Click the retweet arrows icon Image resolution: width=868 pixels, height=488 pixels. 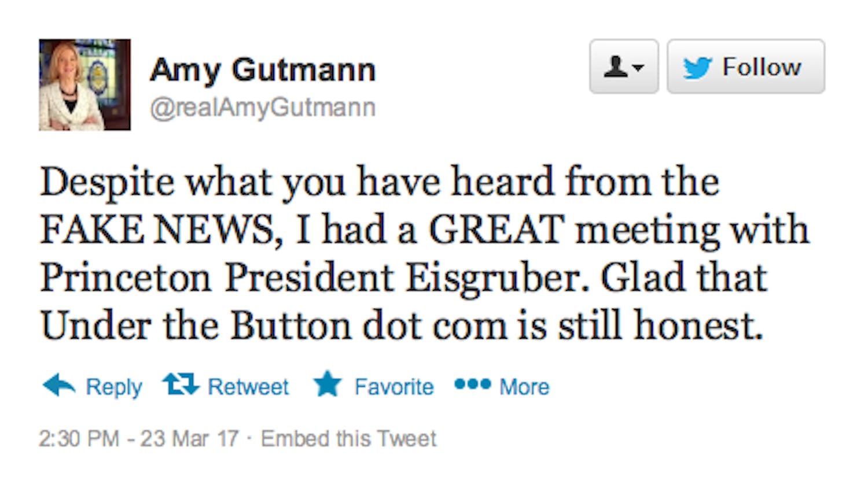click(181, 385)
